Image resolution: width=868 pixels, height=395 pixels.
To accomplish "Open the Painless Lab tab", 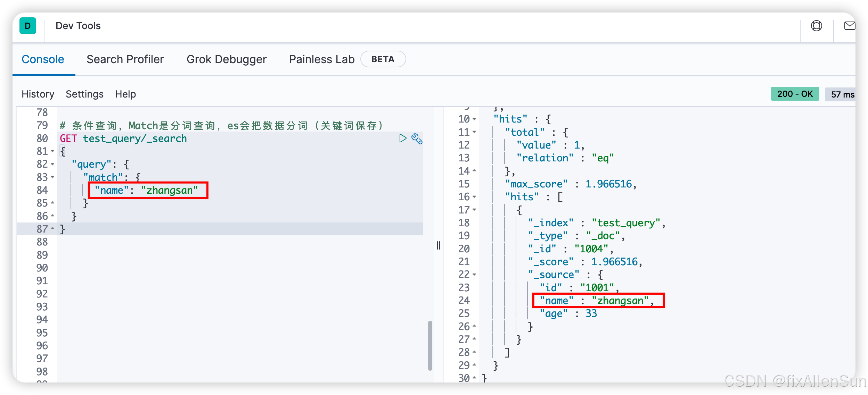I will tap(322, 59).
